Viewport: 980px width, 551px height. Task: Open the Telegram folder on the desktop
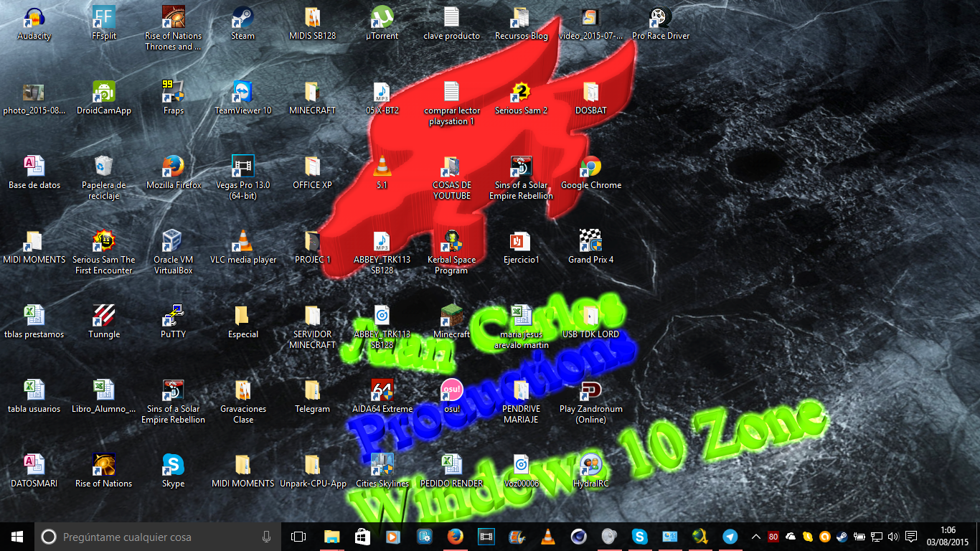pos(312,396)
